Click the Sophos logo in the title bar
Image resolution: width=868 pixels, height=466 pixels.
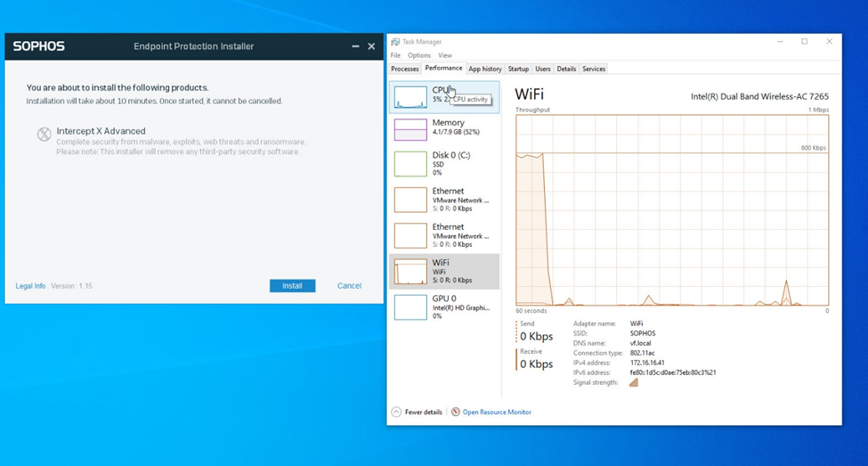[x=39, y=46]
